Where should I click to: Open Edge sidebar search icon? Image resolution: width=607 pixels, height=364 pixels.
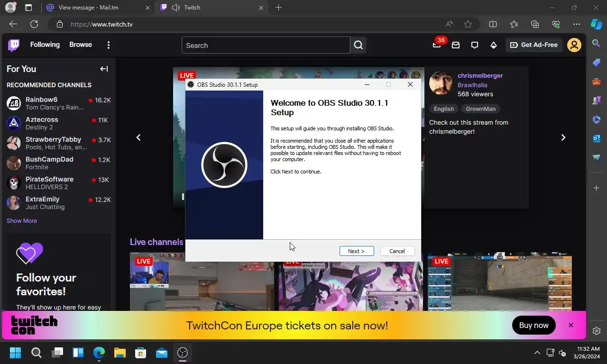(597, 44)
